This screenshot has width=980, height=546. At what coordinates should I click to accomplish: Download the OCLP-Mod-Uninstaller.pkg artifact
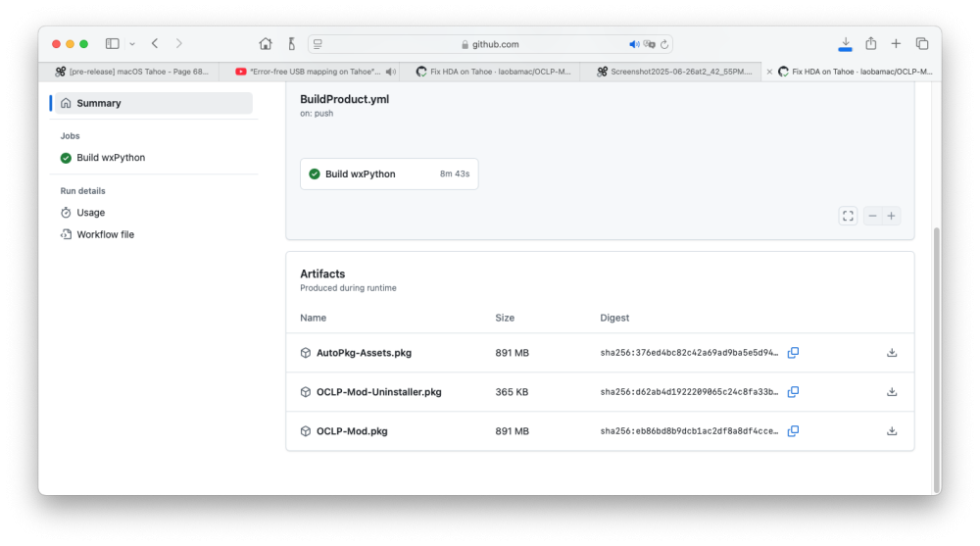pyautogui.click(x=892, y=392)
